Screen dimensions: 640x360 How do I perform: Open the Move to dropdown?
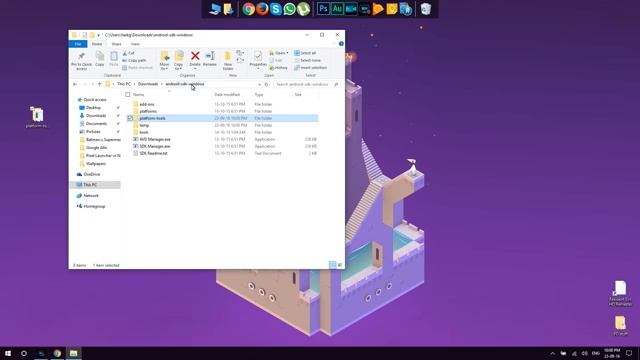(x=164, y=60)
